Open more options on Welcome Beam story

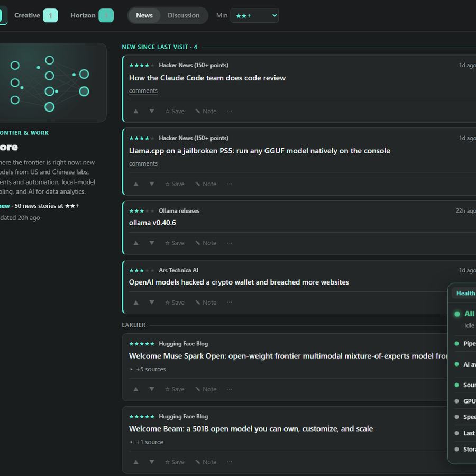(230, 462)
